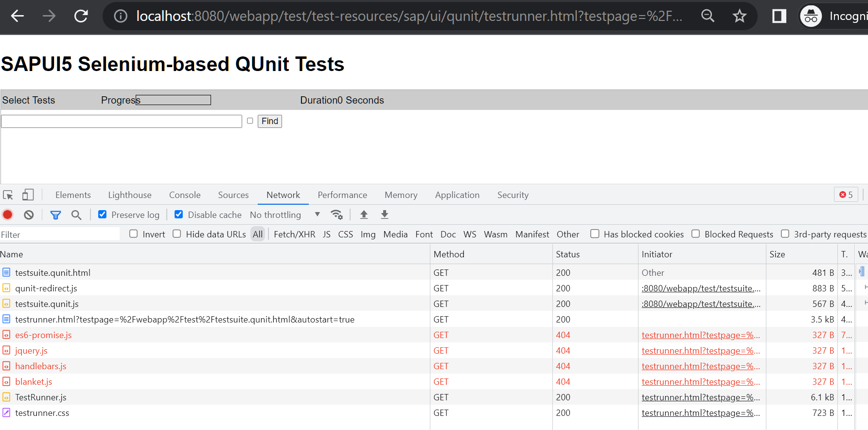Screen dimensions: 868x430
Task: Click the Find button
Action: (x=270, y=121)
